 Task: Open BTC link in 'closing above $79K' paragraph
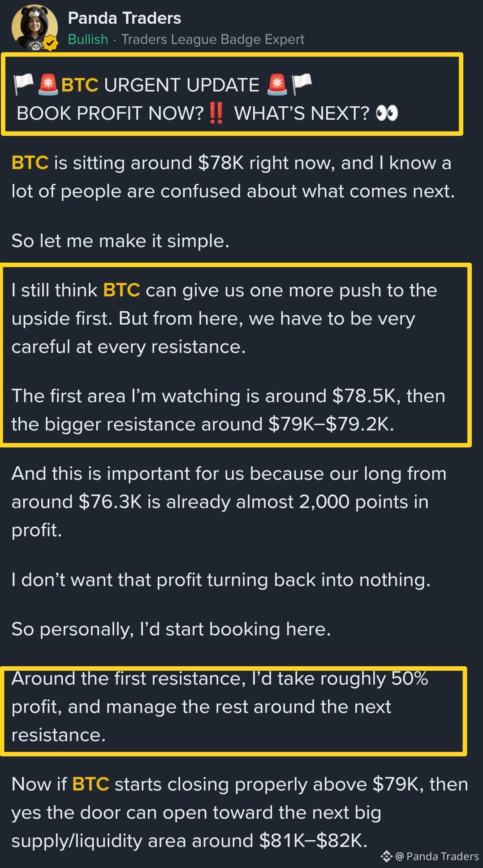[x=91, y=784]
